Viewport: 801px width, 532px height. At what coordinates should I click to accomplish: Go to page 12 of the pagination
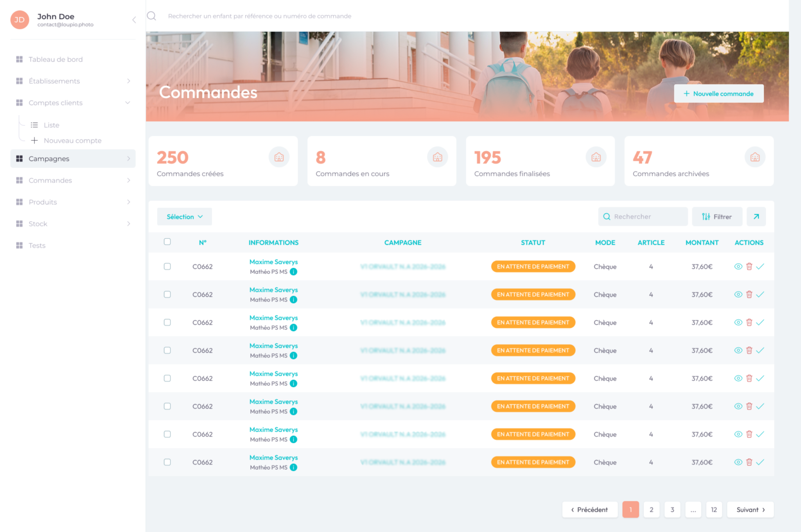714,510
